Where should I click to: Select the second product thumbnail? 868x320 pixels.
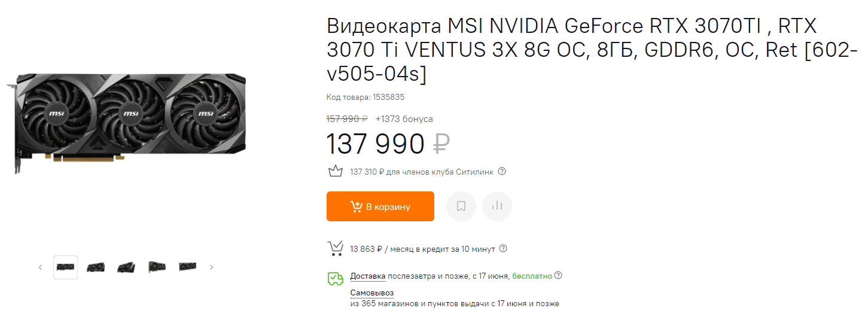tap(96, 267)
